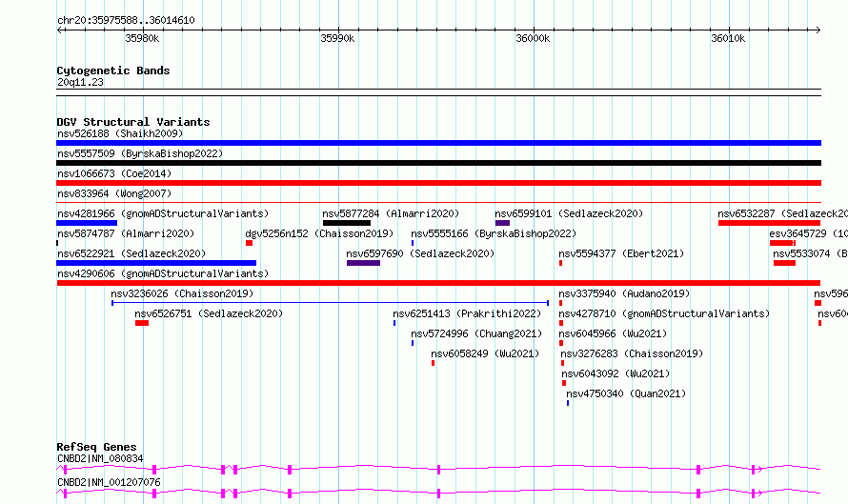Click the nsv526188 (Shaikh2009) blue variant bar

click(x=438, y=143)
